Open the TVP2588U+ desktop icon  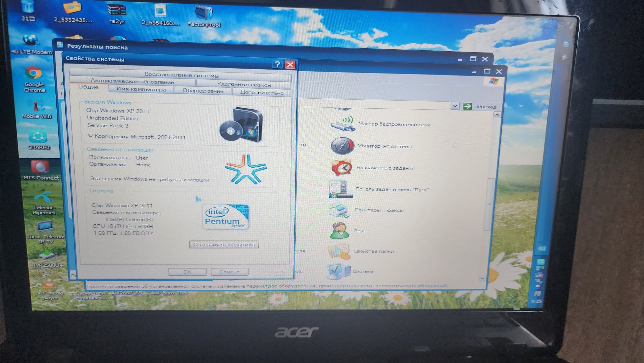click(x=48, y=259)
